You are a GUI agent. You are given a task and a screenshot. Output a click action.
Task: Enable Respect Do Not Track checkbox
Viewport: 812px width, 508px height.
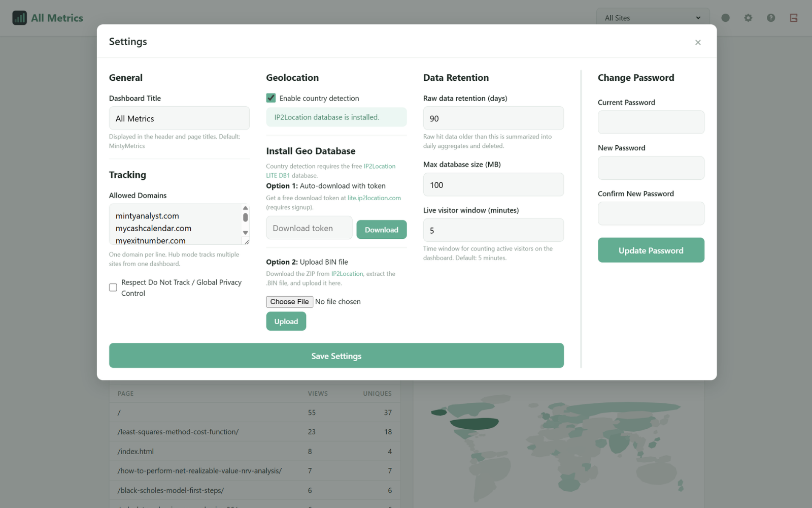click(x=113, y=288)
